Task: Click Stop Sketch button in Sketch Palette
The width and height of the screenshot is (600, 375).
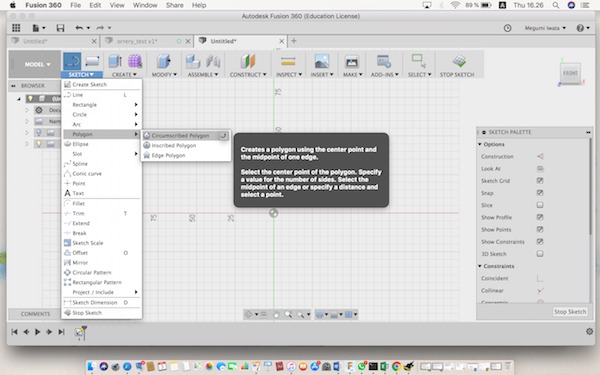Action: 570,312
